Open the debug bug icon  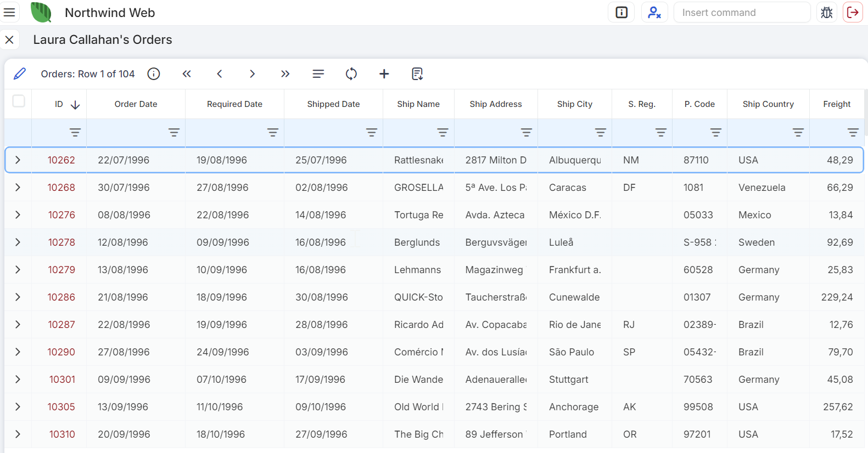coord(826,13)
